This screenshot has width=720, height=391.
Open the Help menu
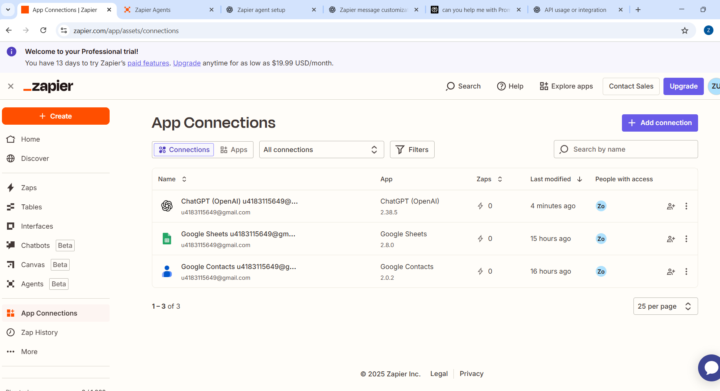coord(510,86)
